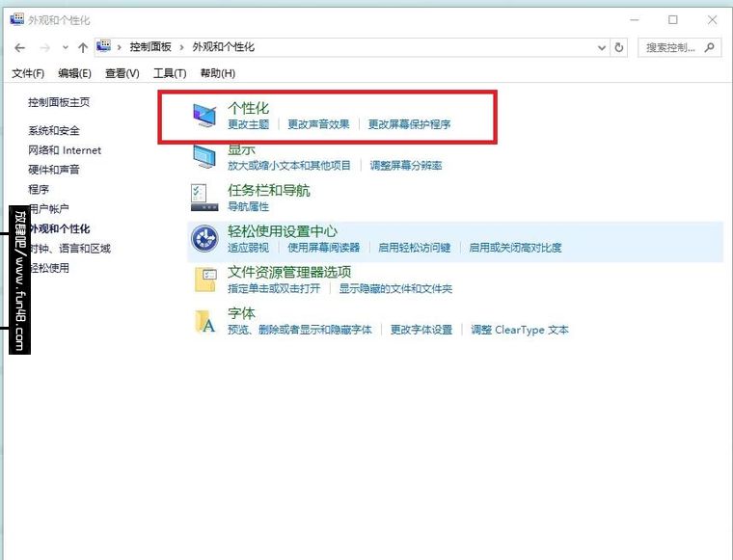This screenshot has width=733, height=560.
Task: Click the 启用轻松访问键 link
Action: (x=414, y=248)
